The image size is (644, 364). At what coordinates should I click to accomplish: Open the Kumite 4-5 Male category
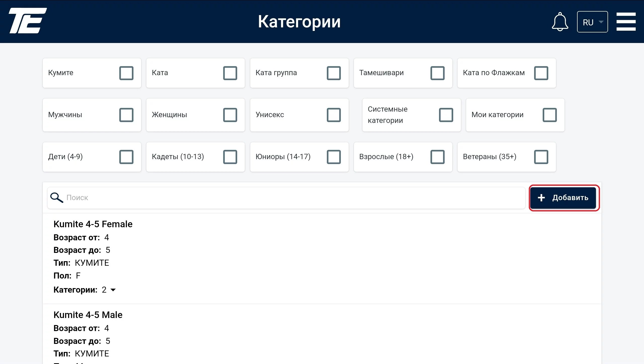[x=88, y=315]
